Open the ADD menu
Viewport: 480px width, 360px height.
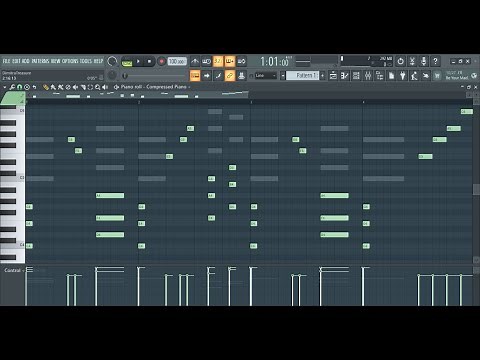[x=26, y=61]
